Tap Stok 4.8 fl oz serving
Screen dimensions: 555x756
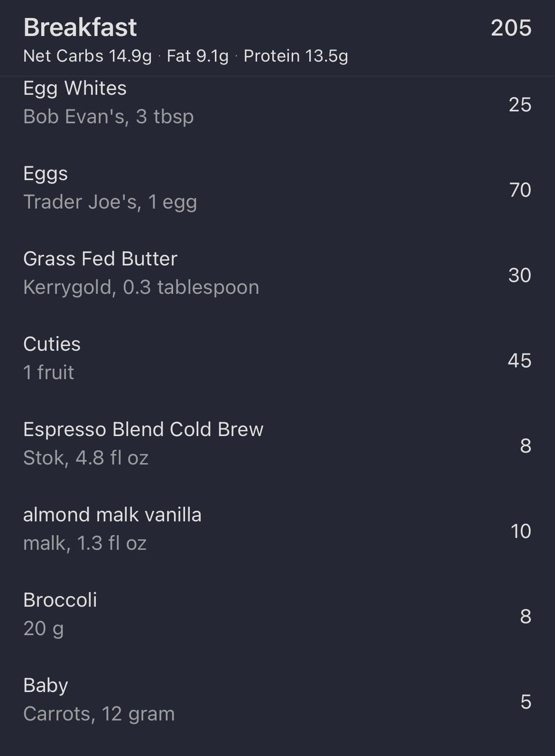coord(86,458)
